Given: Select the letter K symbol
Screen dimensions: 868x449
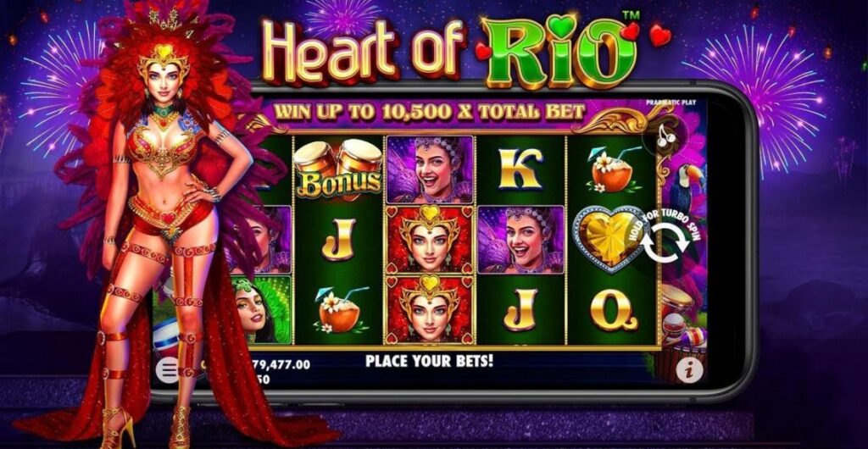Looking at the screenshot, I should [520, 169].
